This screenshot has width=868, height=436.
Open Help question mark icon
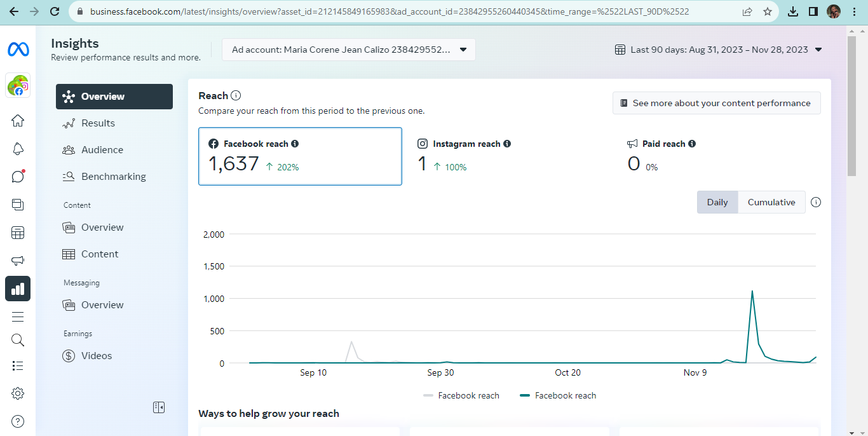point(18,421)
